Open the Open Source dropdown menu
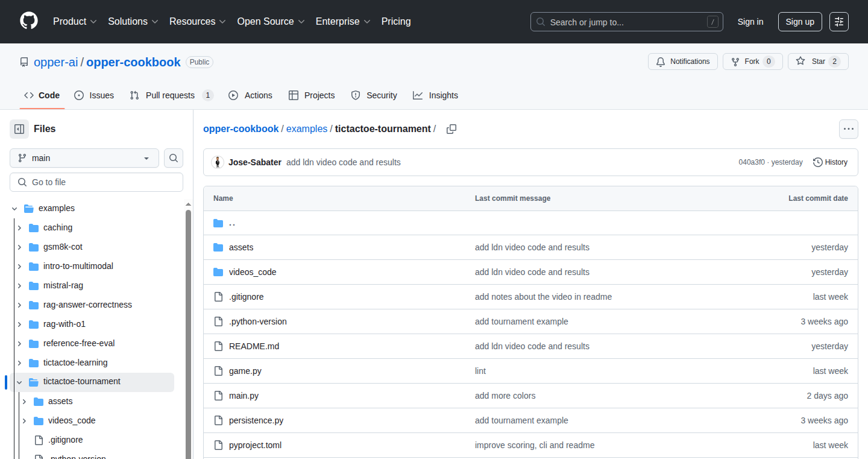Screen dimensions: 868x459 click(x=271, y=22)
